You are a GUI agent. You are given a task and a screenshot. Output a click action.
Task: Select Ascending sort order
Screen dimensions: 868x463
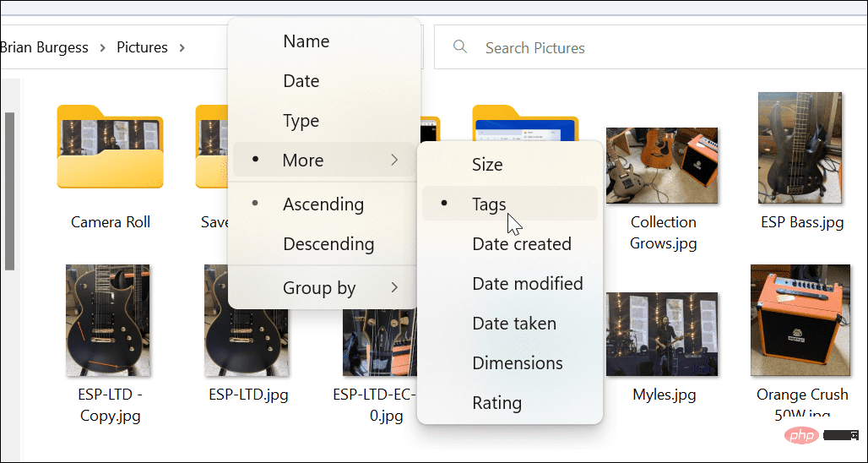pyautogui.click(x=323, y=204)
